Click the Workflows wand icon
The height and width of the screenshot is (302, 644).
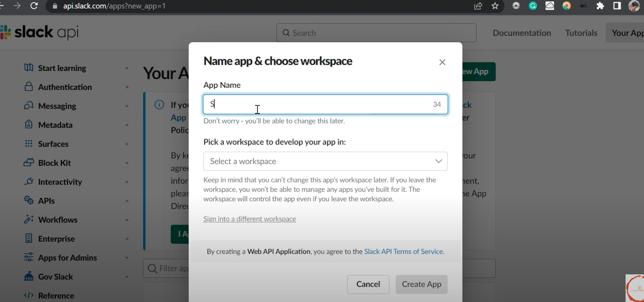click(29, 219)
